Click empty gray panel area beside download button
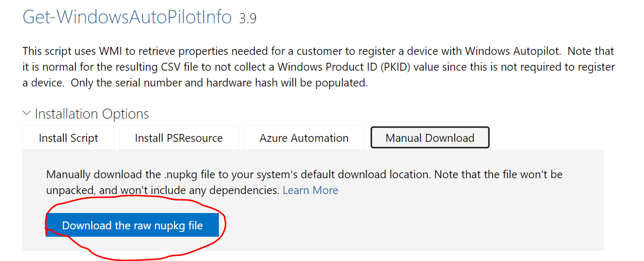644x261 pixels. pyautogui.click(x=411, y=226)
